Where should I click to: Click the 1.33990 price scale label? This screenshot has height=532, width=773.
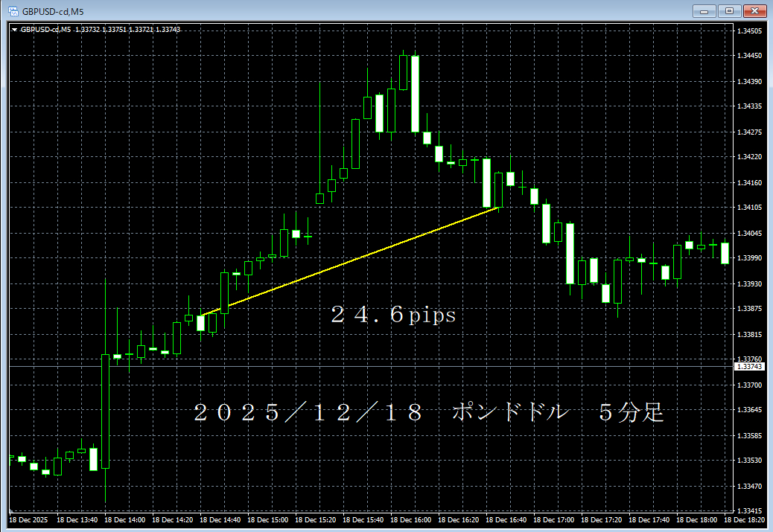click(x=749, y=258)
